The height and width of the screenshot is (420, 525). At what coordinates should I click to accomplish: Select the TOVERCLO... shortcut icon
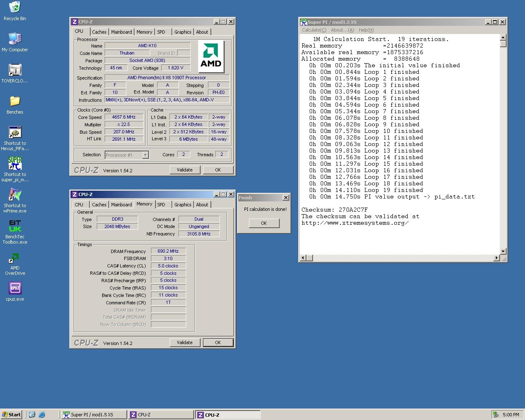(x=15, y=73)
